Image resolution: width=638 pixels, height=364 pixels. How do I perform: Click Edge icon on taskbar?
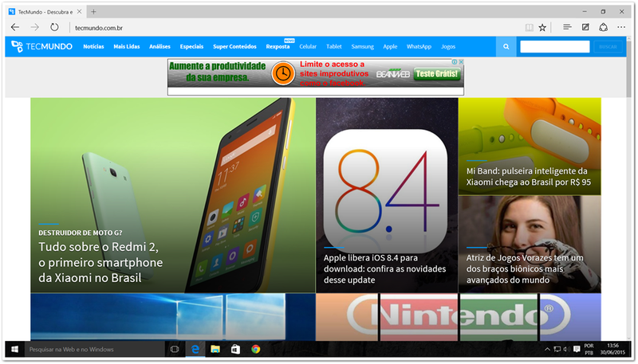195,350
